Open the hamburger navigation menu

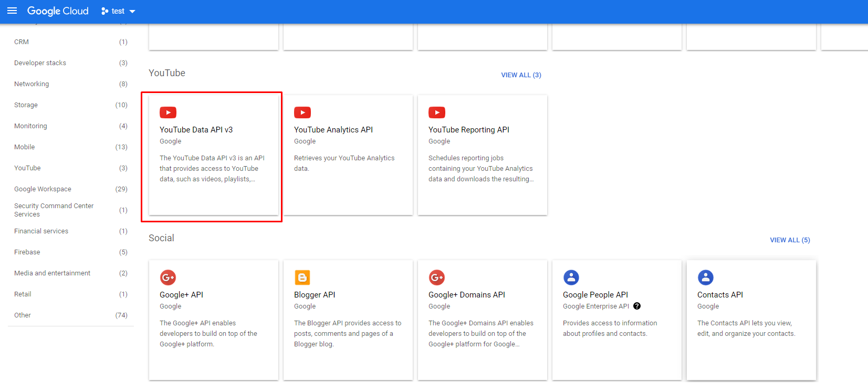12,11
